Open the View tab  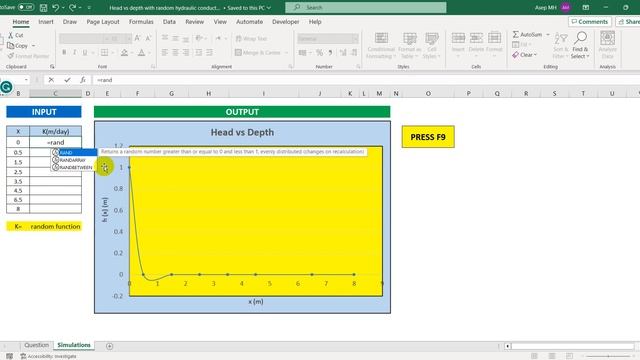click(x=220, y=22)
